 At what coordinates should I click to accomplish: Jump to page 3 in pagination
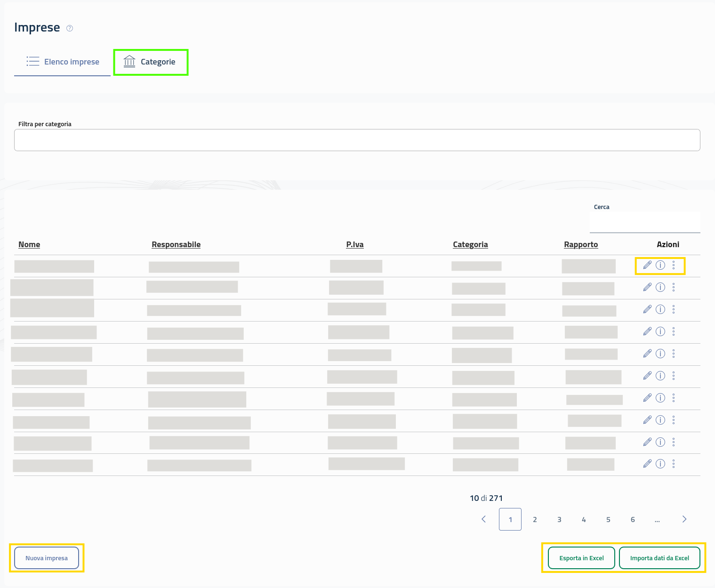pos(559,519)
